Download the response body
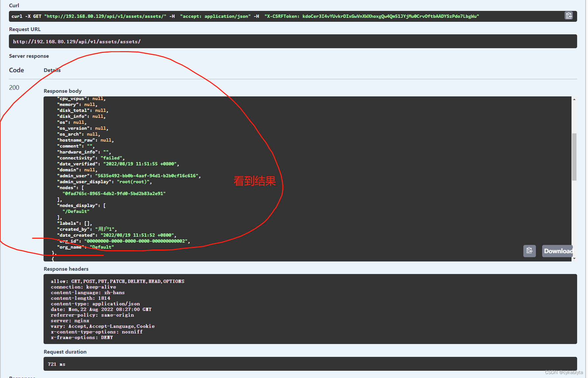The width and height of the screenshot is (588, 378). [x=558, y=251]
